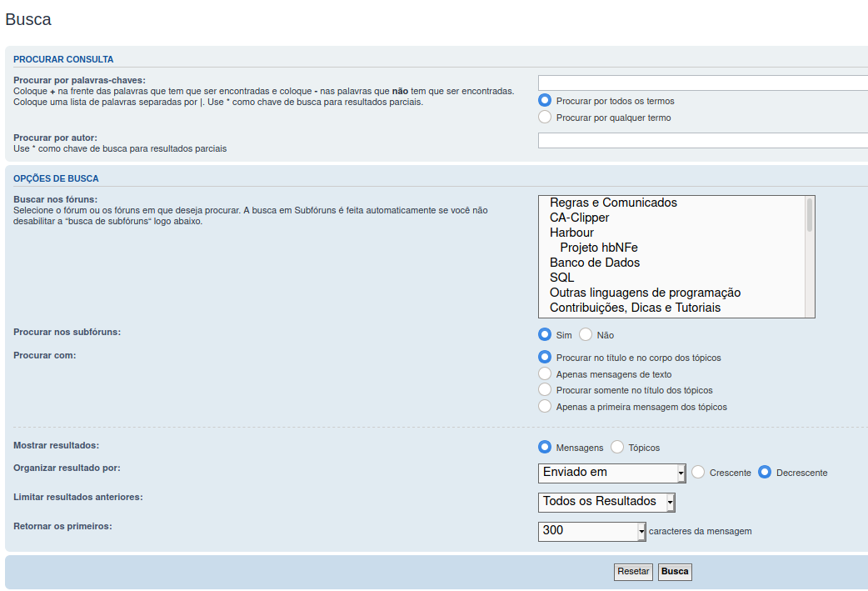Choose 'Não' for subforum search
Screen dimensions: 868x591
[x=586, y=335]
